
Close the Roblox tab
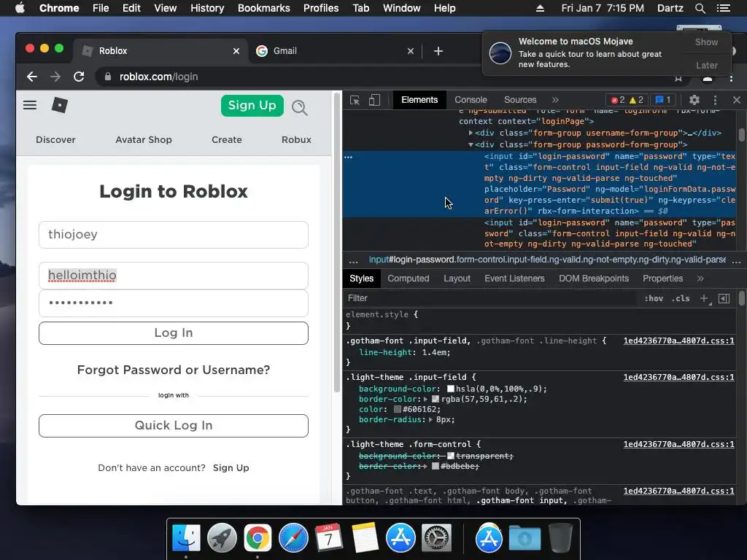pos(236,51)
